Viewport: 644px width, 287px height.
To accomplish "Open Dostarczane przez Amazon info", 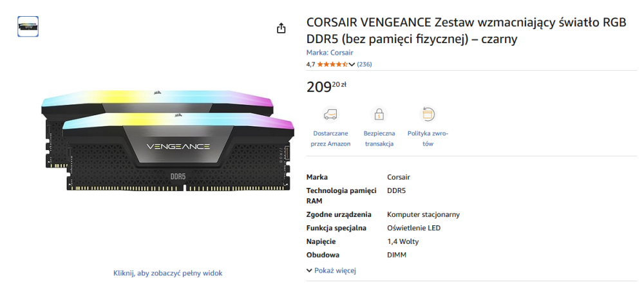I will tap(330, 138).
